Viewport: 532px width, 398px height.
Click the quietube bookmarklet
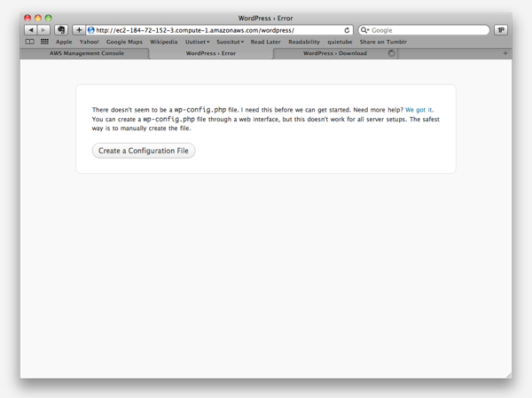pos(340,42)
